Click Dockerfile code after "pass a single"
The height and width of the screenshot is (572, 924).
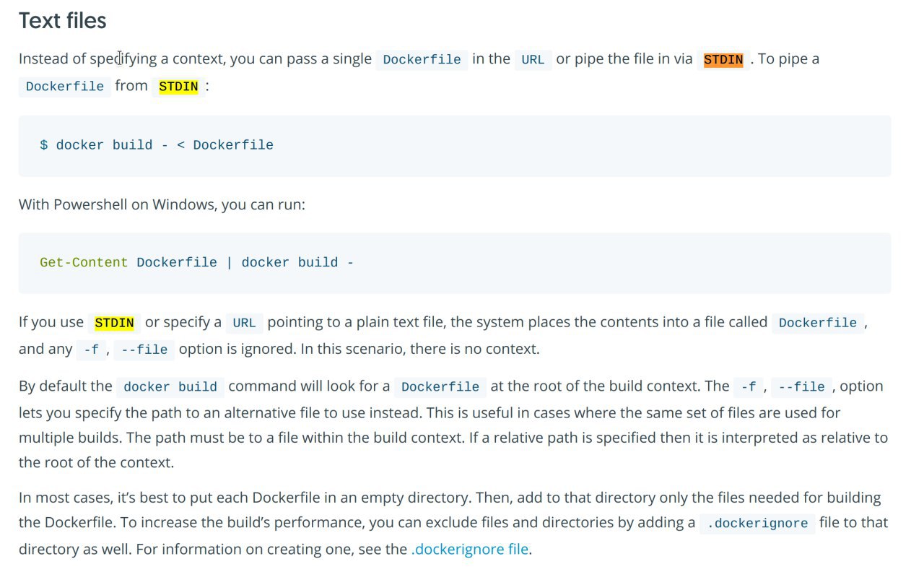click(x=422, y=59)
